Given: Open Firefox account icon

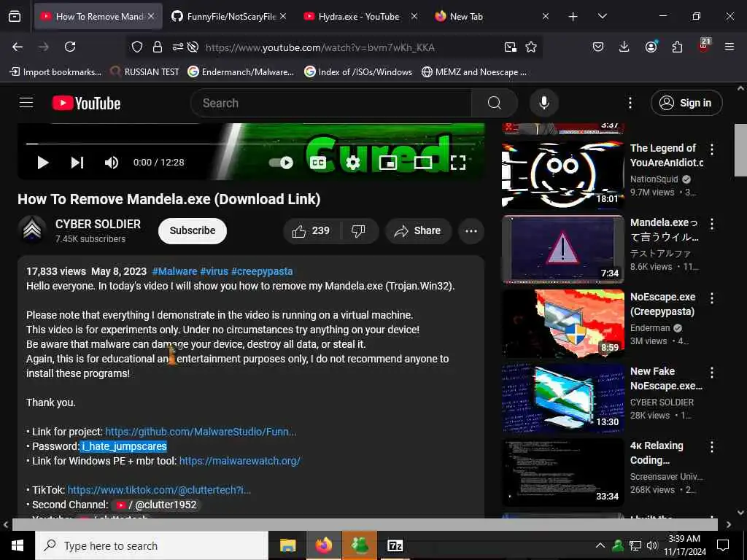Looking at the screenshot, I should click(651, 47).
